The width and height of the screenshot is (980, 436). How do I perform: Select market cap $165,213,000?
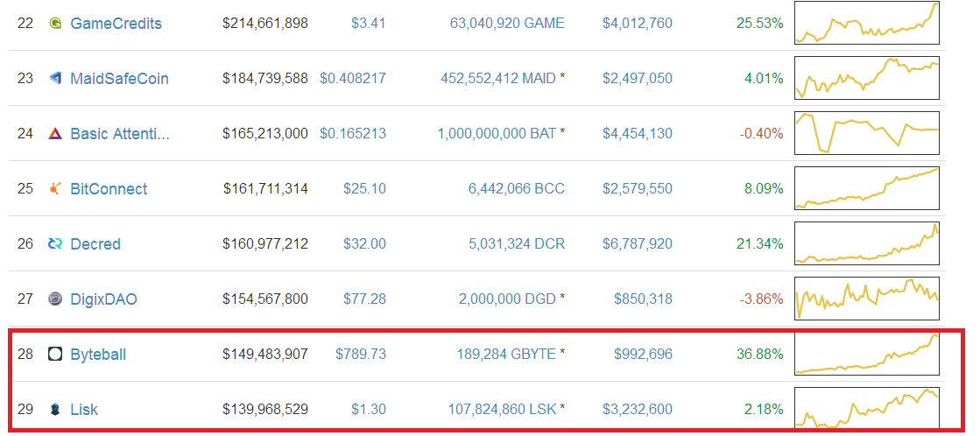point(265,134)
